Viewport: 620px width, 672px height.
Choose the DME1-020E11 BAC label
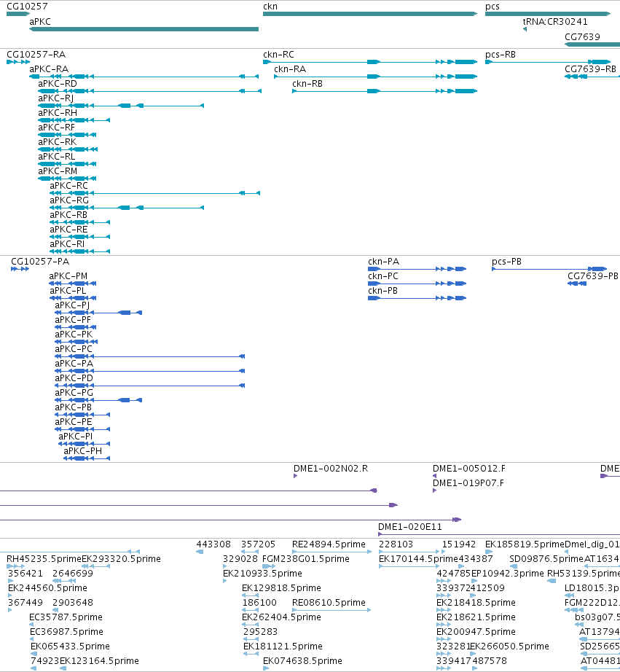coord(409,527)
